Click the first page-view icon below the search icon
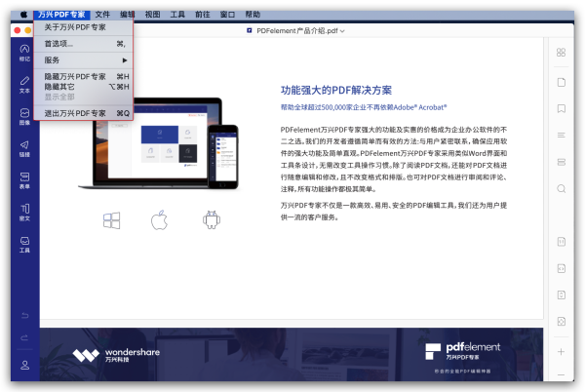Viewport: 585px width, 392px height. point(562,242)
